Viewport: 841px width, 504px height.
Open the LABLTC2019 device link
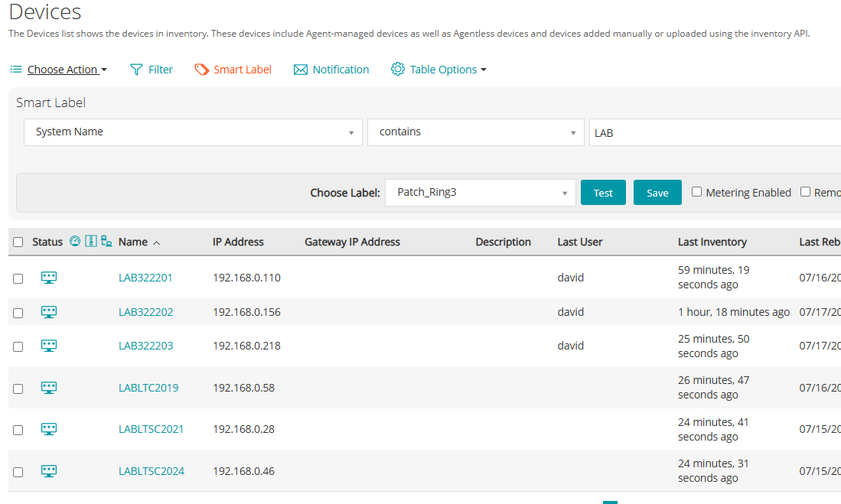(x=148, y=388)
